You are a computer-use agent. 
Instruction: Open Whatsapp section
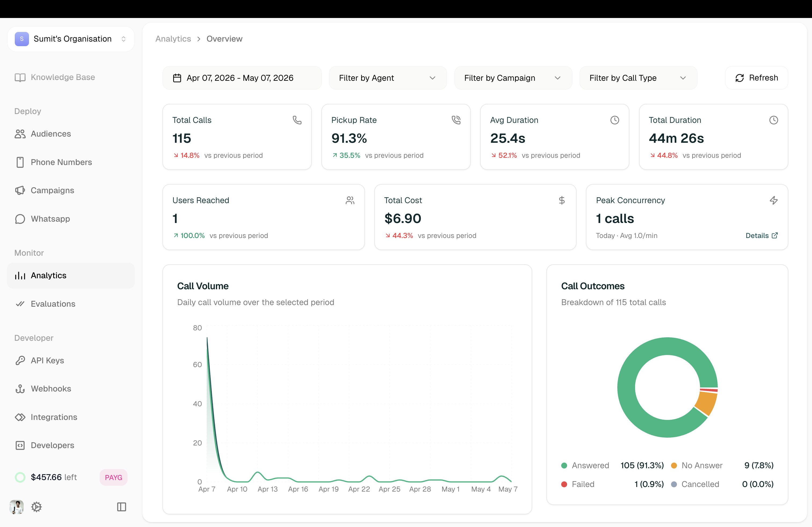click(x=71, y=219)
